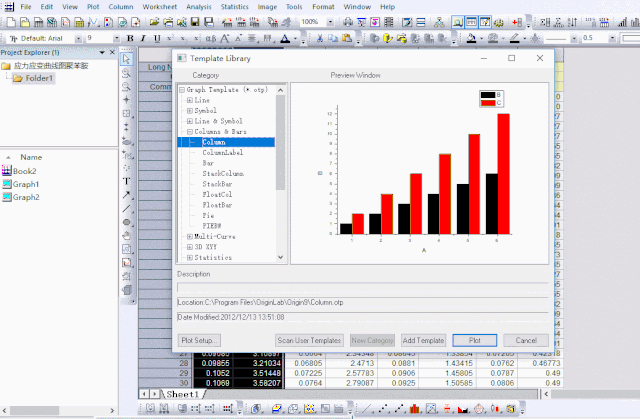Expand the Line & Symbol category

[x=189, y=121]
